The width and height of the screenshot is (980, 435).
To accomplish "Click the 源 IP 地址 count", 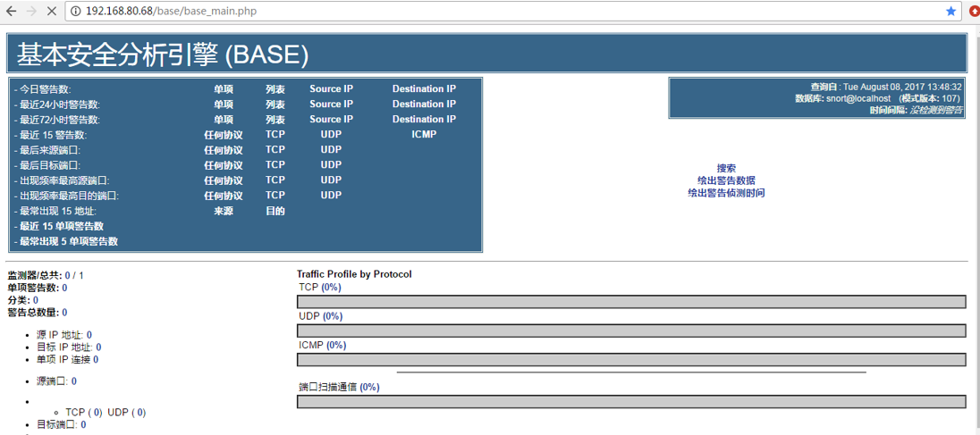I will pyautogui.click(x=89, y=335).
